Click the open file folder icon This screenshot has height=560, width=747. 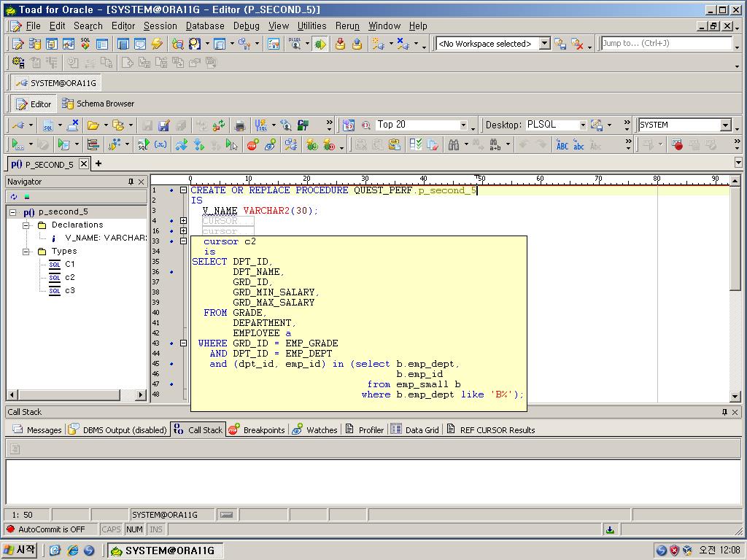(x=93, y=125)
